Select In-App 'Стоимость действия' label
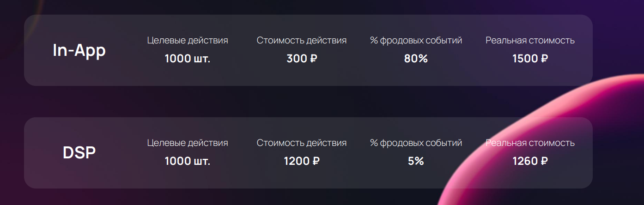The width and height of the screenshot is (644, 205). coord(302,40)
